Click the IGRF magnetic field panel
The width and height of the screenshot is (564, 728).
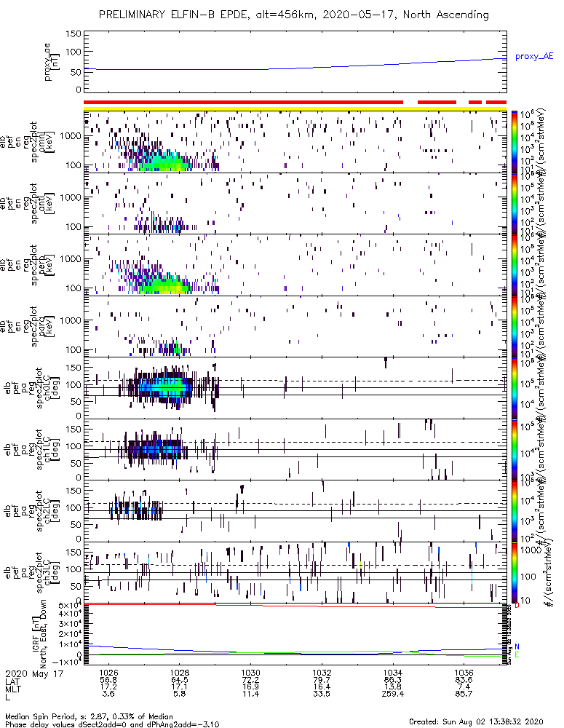[x=295, y=634]
